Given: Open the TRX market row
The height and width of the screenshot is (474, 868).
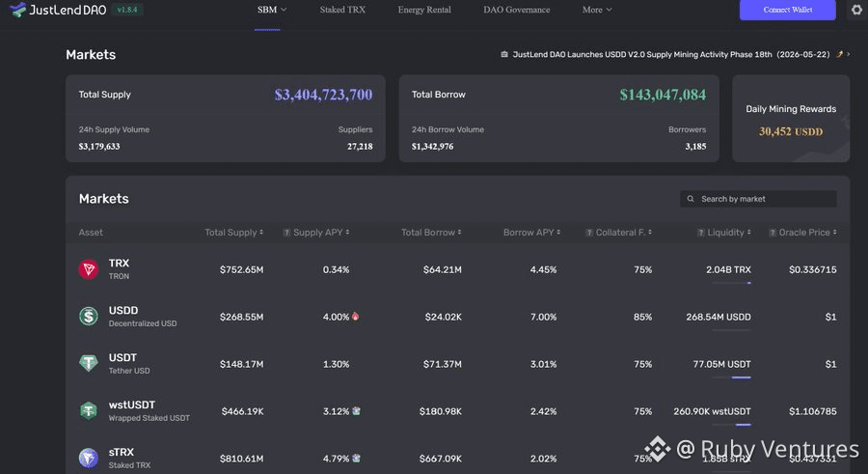Looking at the screenshot, I should (457, 269).
